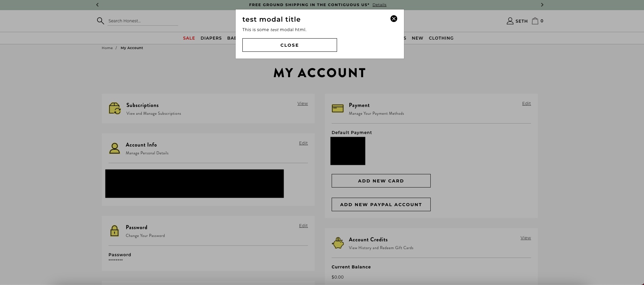
Task: Click the user profile icon beside SETH
Action: click(x=510, y=21)
